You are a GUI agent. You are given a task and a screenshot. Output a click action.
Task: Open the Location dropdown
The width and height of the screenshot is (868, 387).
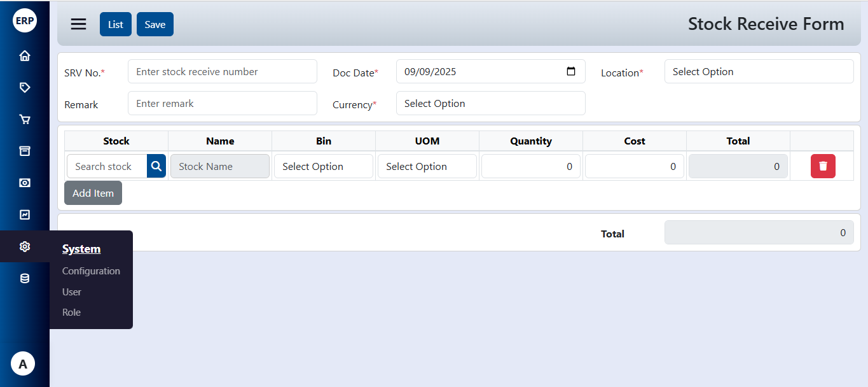(x=759, y=72)
